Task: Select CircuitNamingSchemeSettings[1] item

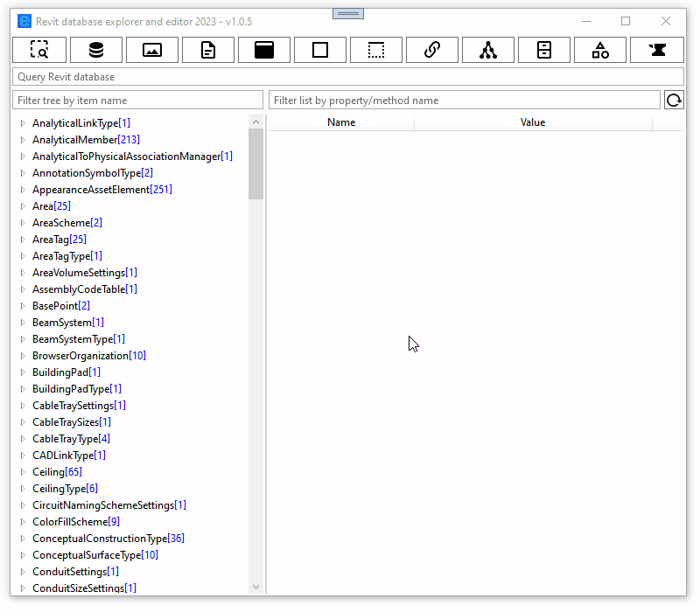Action: [108, 505]
